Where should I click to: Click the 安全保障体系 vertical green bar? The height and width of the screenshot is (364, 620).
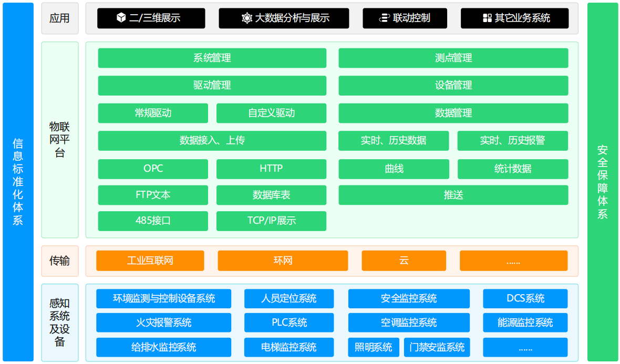click(603, 182)
